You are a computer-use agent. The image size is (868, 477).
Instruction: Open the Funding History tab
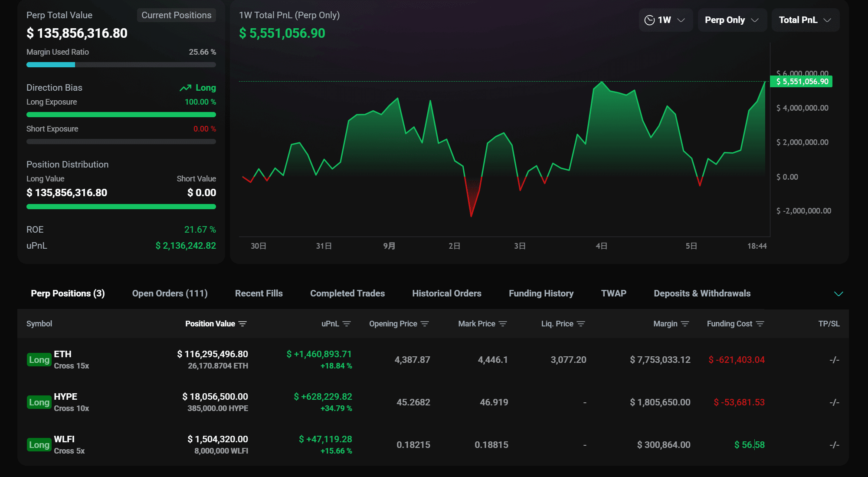pyautogui.click(x=541, y=293)
